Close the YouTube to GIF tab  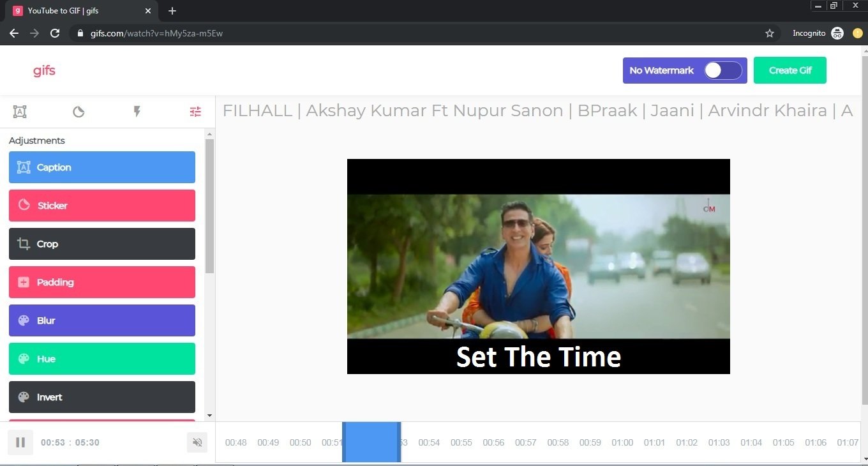coord(148,11)
